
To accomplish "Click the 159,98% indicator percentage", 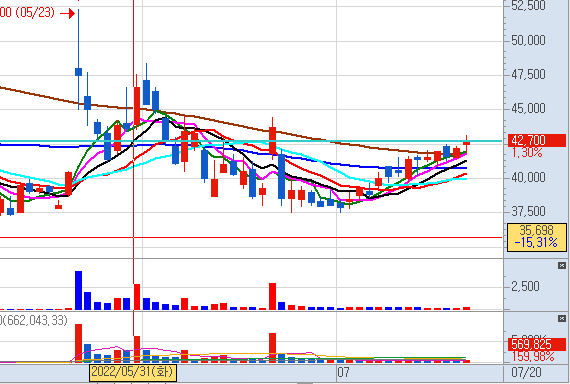I will point(533,356).
